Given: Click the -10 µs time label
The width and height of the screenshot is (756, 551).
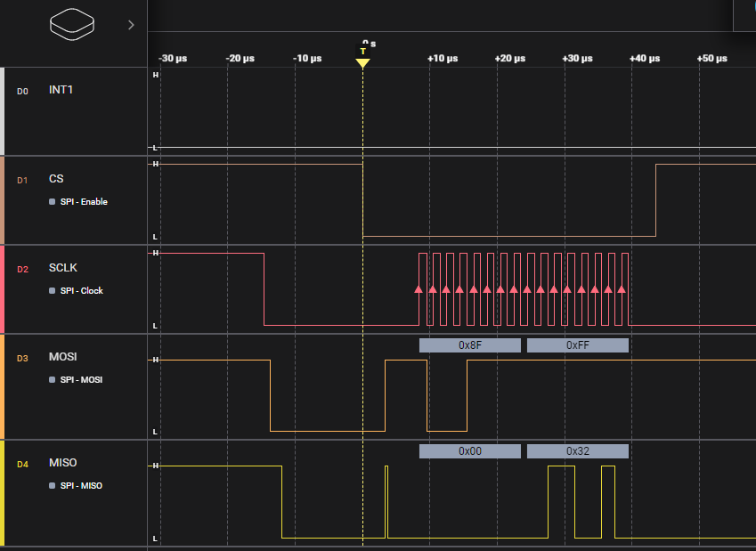Looking at the screenshot, I should click(307, 59).
